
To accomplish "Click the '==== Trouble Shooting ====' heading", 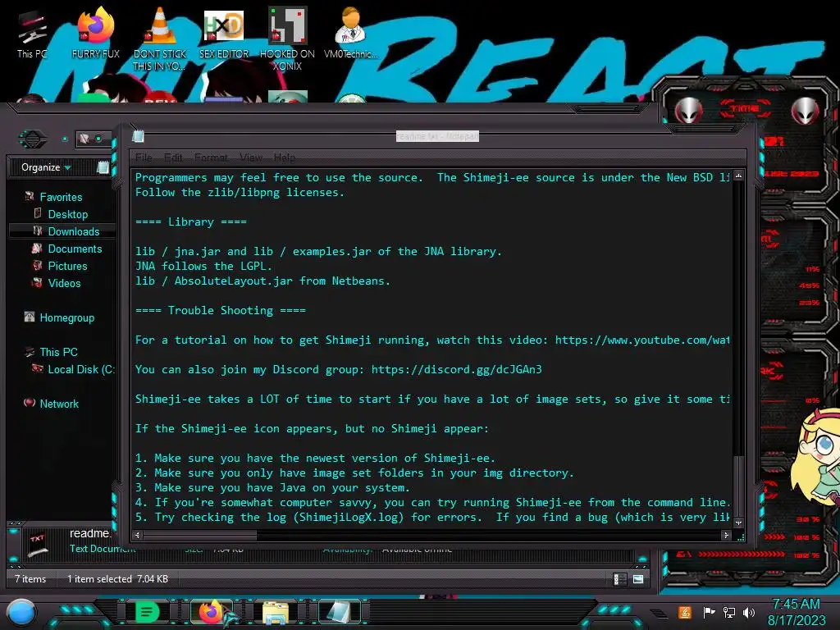I will pos(221,311).
